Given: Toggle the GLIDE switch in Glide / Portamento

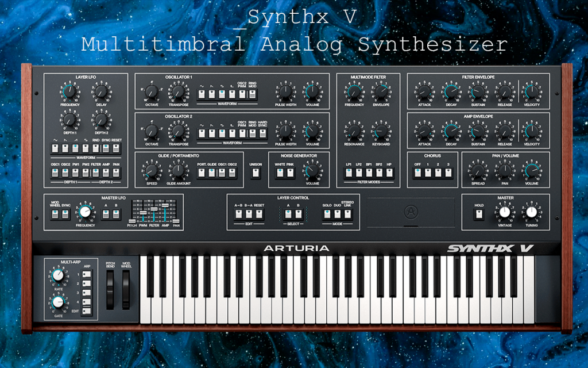Looking at the screenshot, I should pos(212,172).
